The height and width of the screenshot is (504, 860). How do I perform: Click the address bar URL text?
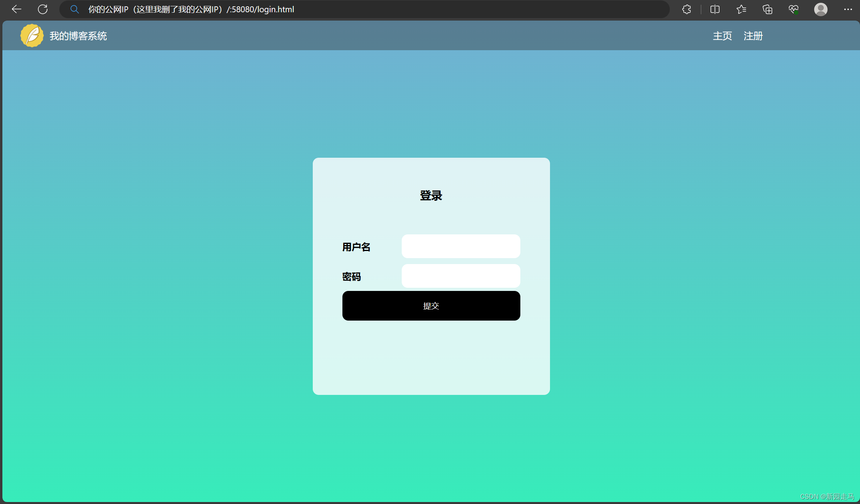pyautogui.click(x=191, y=9)
